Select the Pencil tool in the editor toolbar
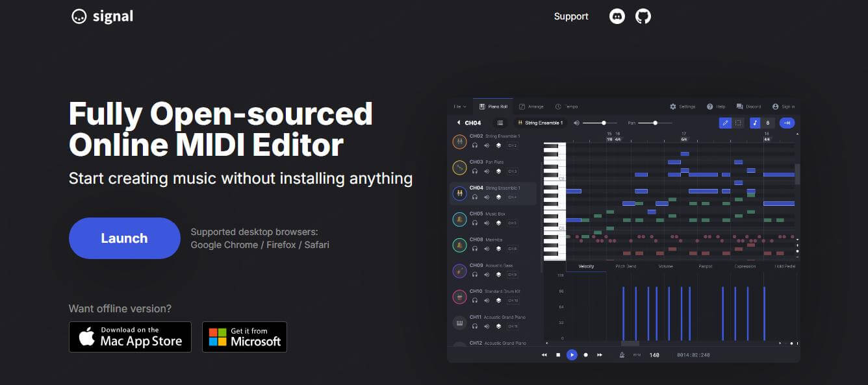This screenshot has height=385, width=868. pos(725,123)
